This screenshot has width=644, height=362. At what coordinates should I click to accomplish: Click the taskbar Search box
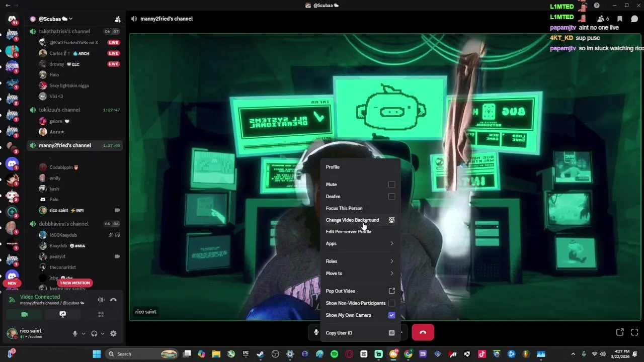point(142,354)
